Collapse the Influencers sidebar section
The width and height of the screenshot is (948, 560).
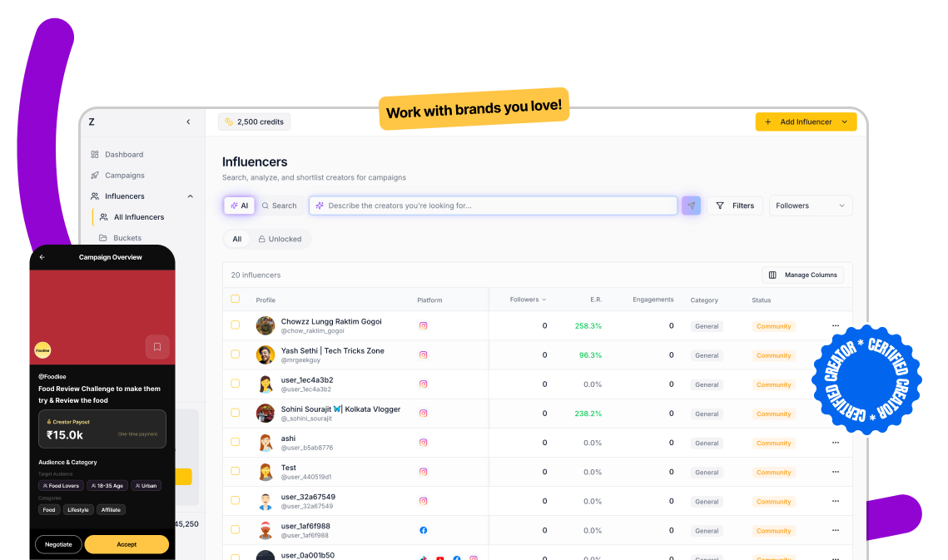click(x=190, y=196)
